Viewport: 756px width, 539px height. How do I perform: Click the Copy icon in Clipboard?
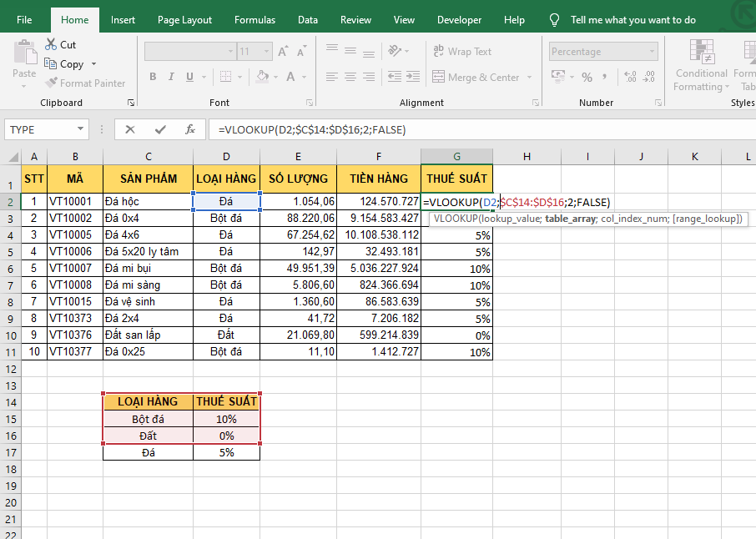(x=50, y=64)
